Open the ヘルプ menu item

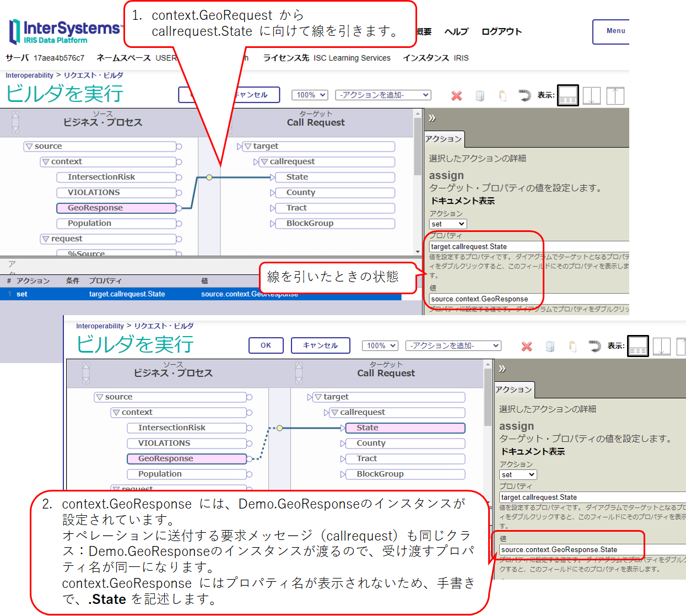click(x=456, y=31)
